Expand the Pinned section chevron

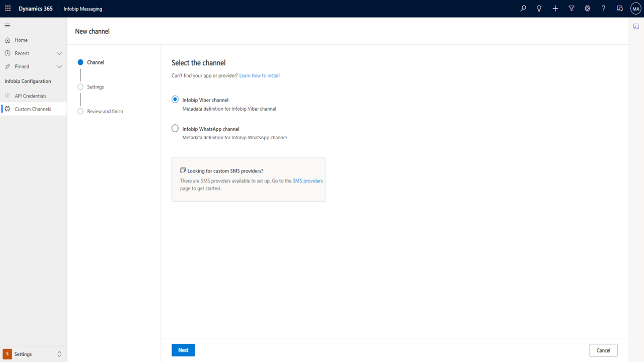59,66
